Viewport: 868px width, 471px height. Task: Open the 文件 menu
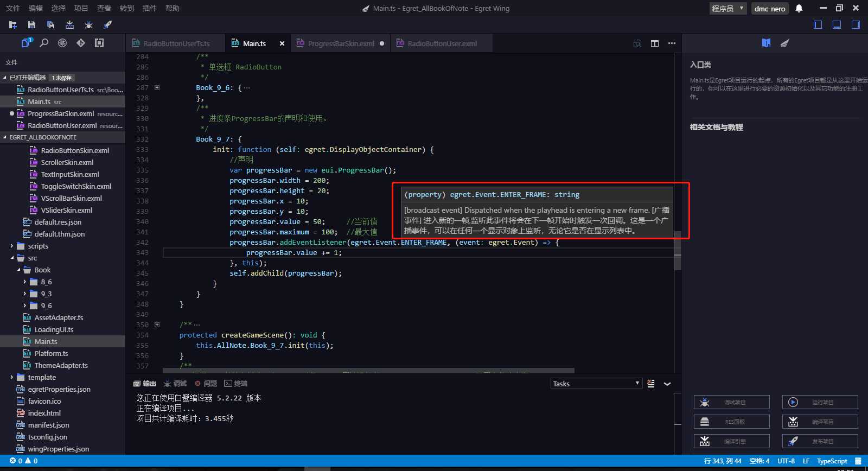pos(12,8)
